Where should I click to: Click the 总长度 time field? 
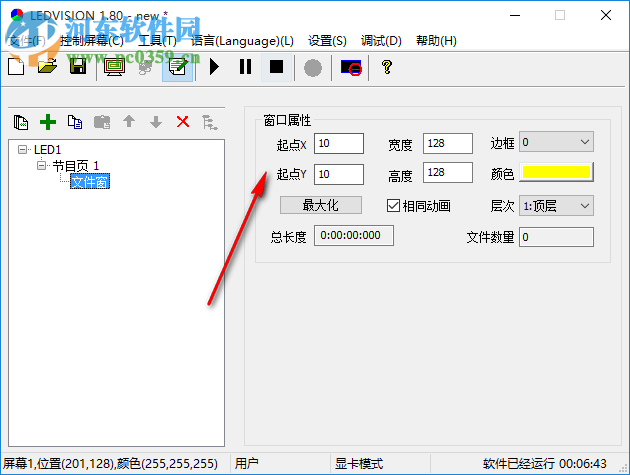pyautogui.click(x=354, y=235)
